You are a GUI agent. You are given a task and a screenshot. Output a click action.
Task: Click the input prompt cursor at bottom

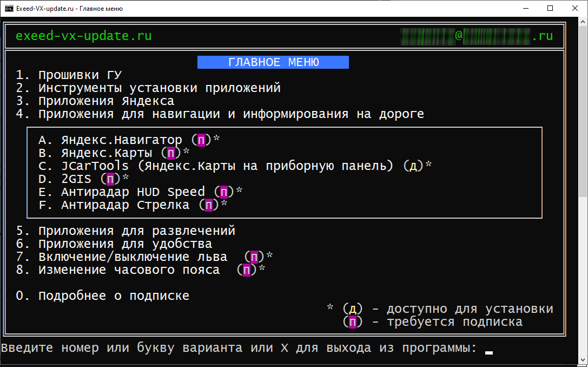(x=489, y=353)
